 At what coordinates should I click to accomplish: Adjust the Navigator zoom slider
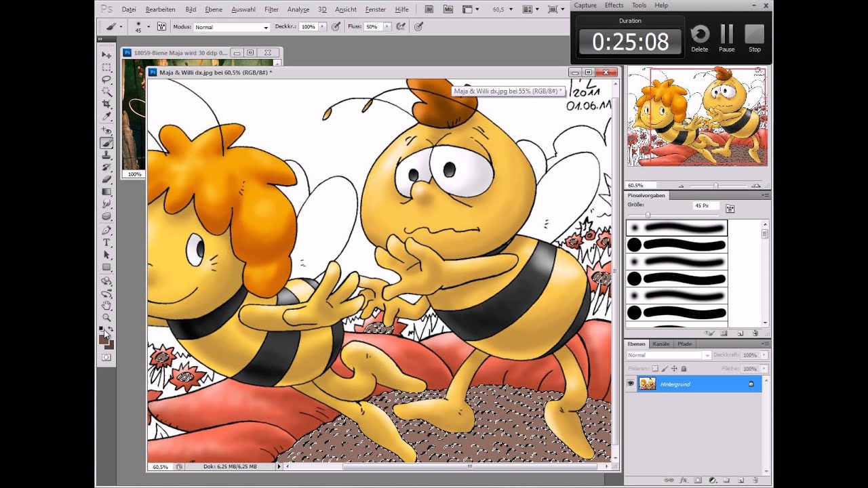pyautogui.click(x=716, y=185)
